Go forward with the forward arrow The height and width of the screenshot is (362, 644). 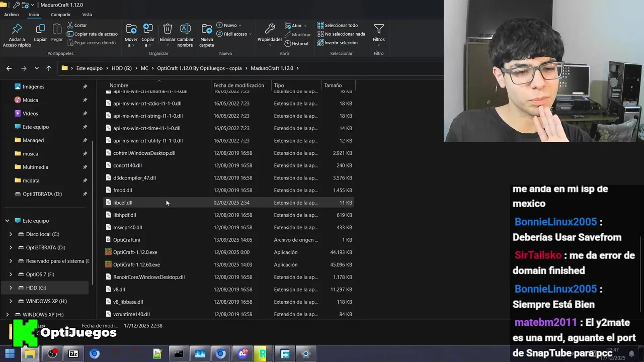point(24,68)
